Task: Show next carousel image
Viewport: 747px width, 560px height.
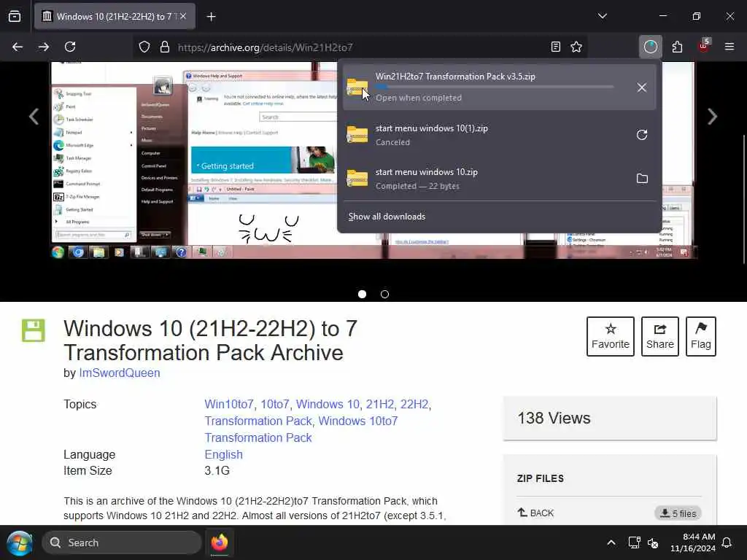Action: click(712, 117)
